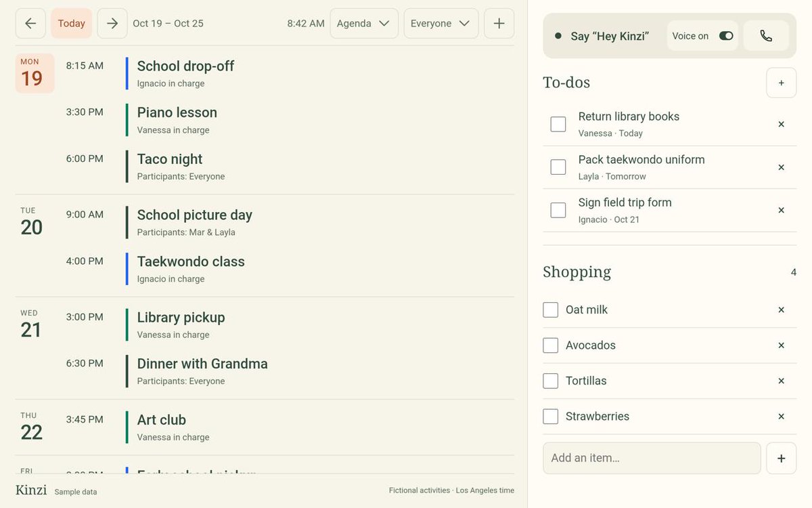Add a new to-do with plus button

(x=781, y=83)
